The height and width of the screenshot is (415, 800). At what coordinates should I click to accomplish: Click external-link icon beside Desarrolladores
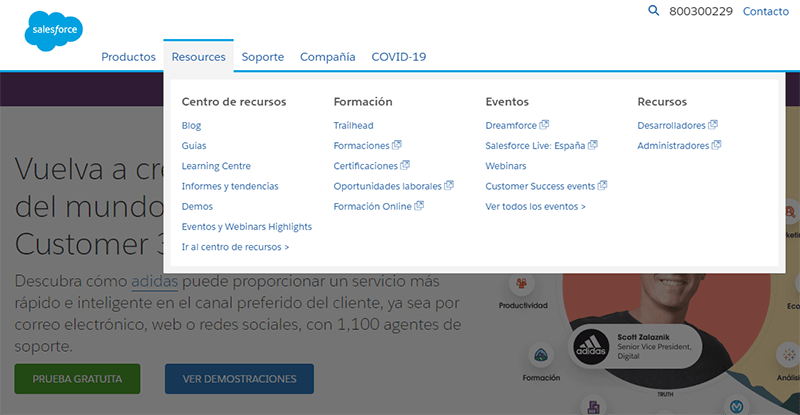[x=713, y=125]
